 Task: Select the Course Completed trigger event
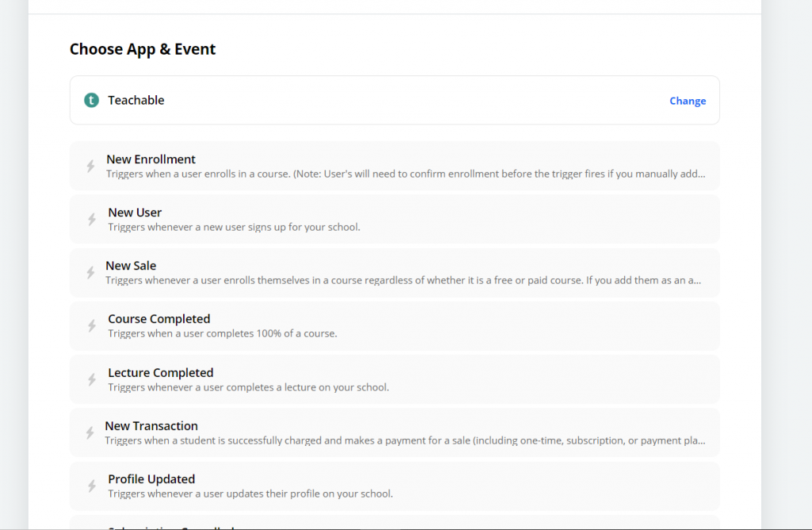[395, 326]
